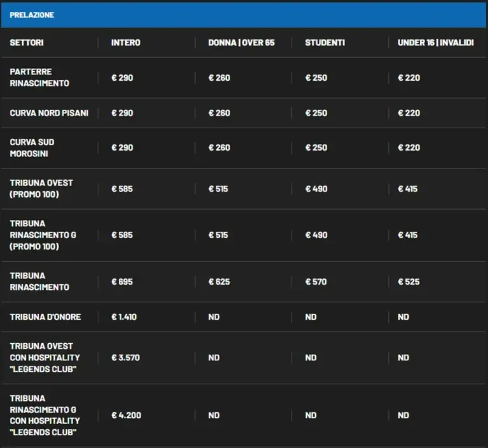Click the STUDENTI column header
The width and height of the screenshot is (488, 448).
[x=325, y=43]
